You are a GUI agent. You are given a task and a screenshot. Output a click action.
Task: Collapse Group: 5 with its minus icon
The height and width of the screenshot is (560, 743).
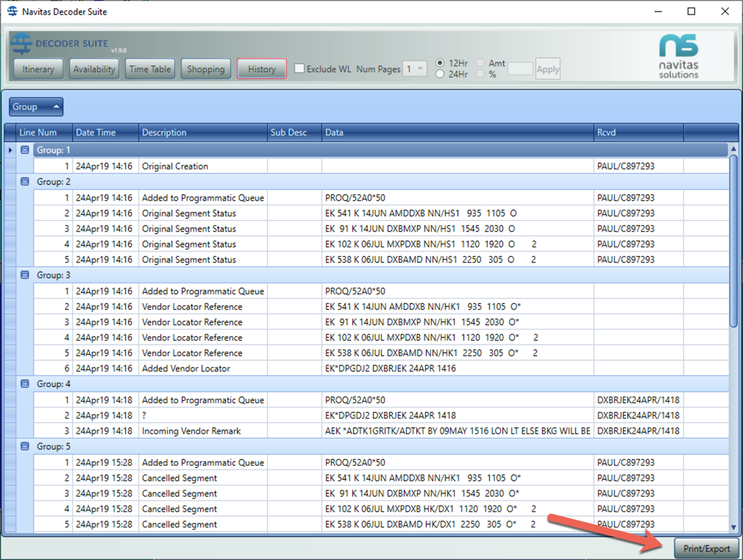(x=25, y=446)
